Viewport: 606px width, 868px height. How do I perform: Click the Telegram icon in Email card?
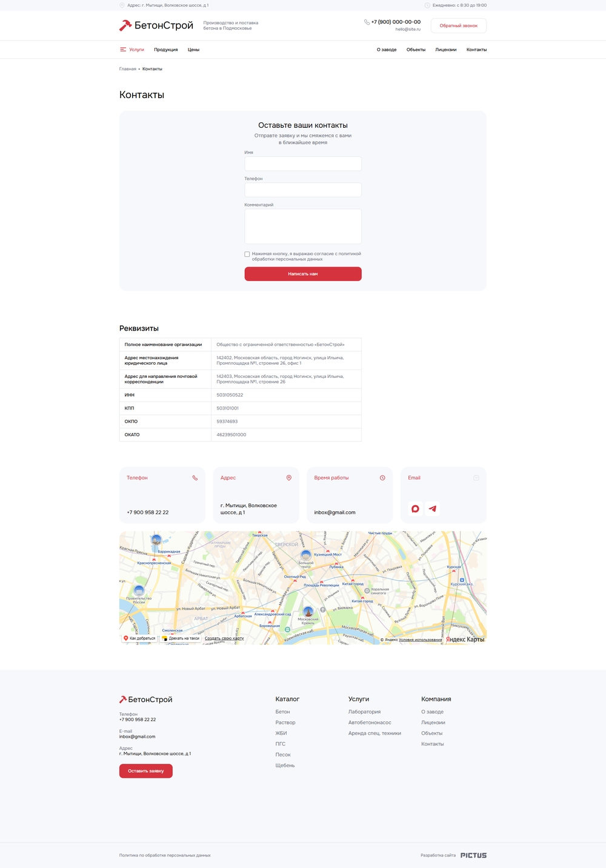tap(432, 509)
